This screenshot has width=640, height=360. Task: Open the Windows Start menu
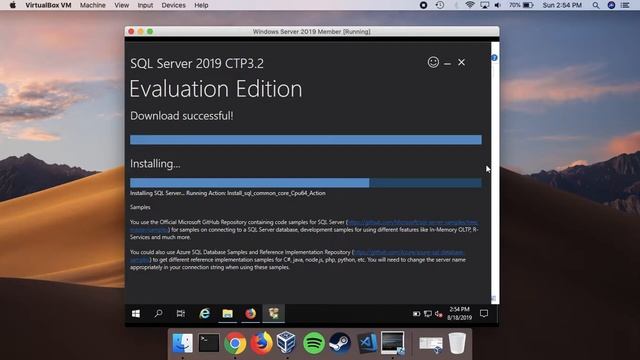[136, 313]
